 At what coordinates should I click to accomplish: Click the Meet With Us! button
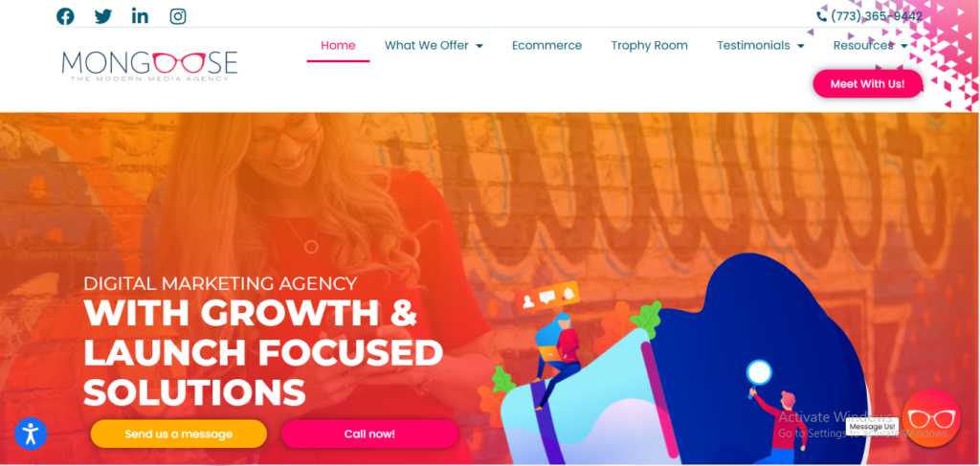(867, 83)
